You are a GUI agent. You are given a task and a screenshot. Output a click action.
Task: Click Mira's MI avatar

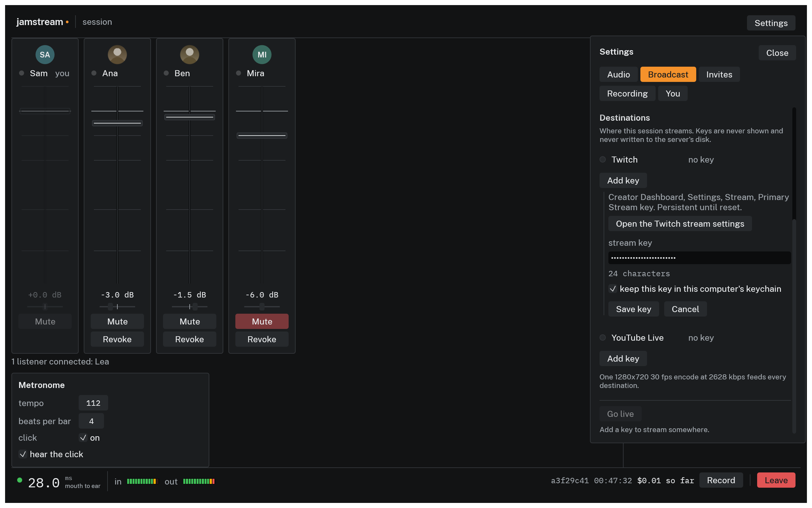[262, 54]
